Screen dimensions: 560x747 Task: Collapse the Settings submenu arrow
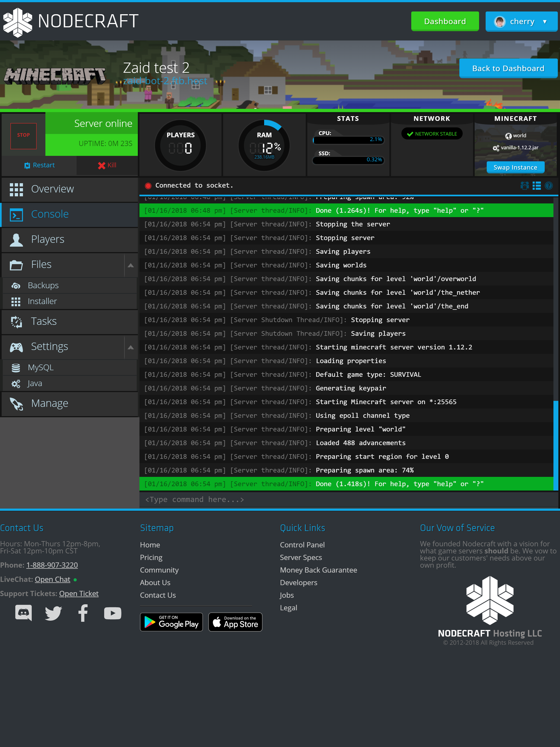131,347
